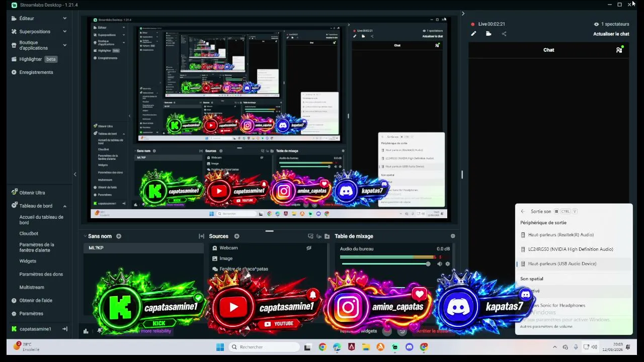The width and height of the screenshot is (644, 362).
Task: Expand Boutique d'applications chevron
Action: 65,45
